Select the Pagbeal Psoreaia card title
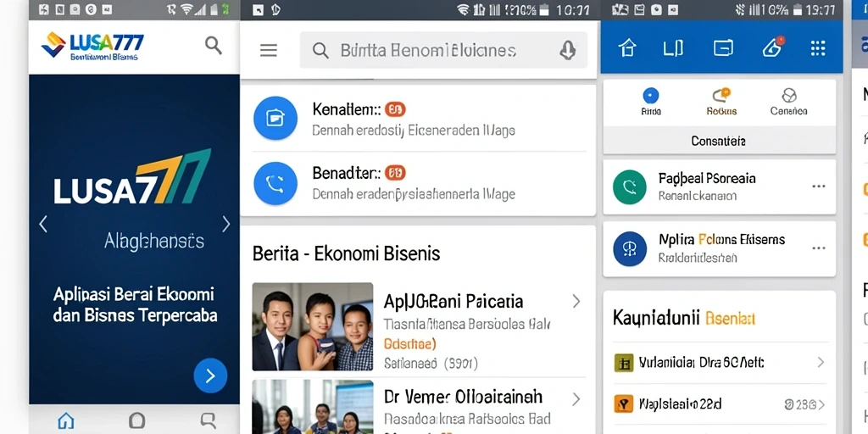 pyautogui.click(x=707, y=178)
